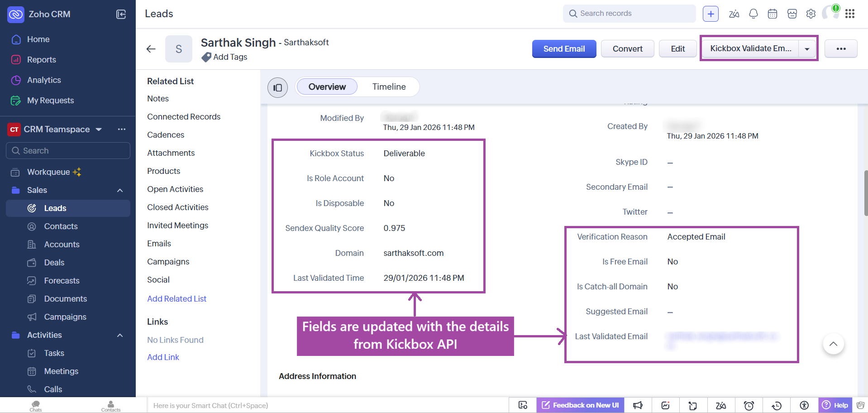Open the calendar icon in top bar
Viewport: 868px width, 413px height.
pos(773,14)
